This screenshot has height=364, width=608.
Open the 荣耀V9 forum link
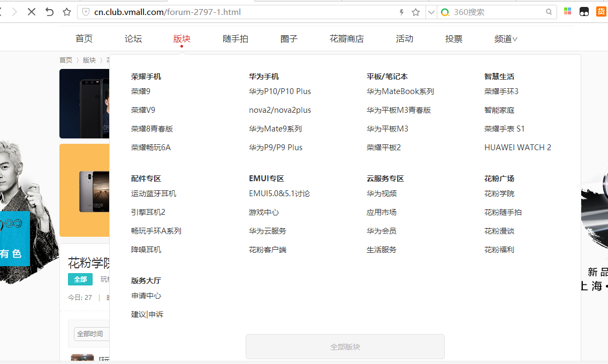143,110
